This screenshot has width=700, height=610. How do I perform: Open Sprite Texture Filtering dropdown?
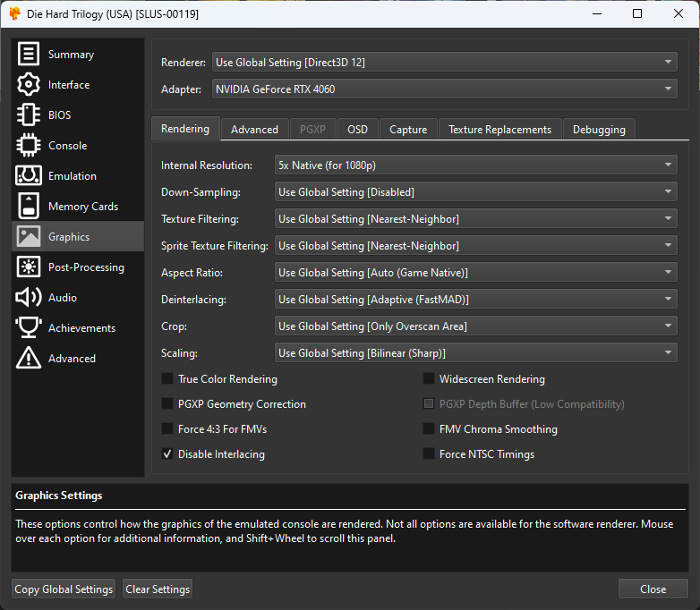coord(476,245)
